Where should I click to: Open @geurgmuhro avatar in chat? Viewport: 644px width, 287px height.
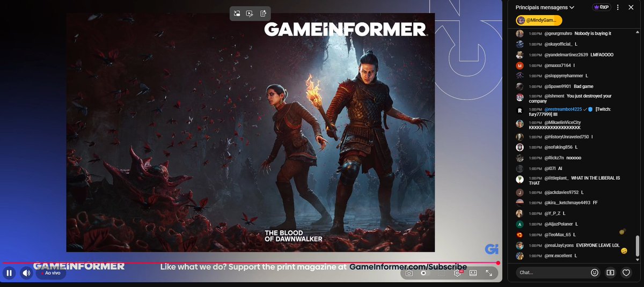(519, 33)
